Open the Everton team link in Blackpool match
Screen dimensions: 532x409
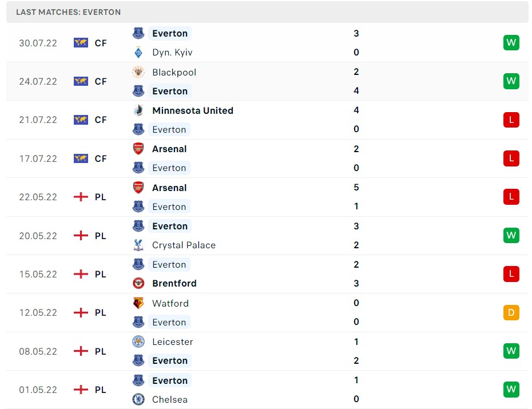(169, 91)
